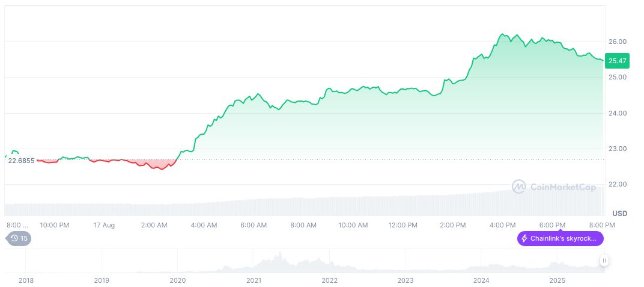Click the 17 Aug date label
Viewport: 644px width, 287px height.
[x=104, y=225]
